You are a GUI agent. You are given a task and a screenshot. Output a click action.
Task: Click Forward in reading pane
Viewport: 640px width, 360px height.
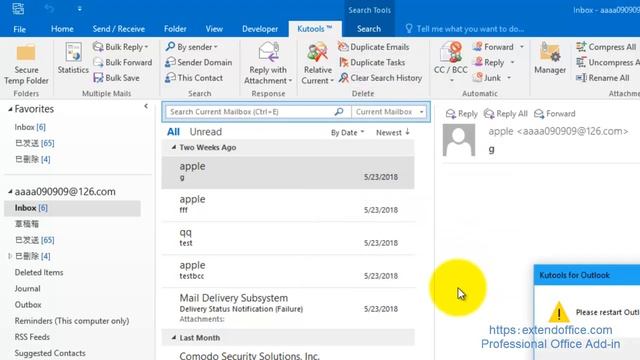click(x=555, y=114)
